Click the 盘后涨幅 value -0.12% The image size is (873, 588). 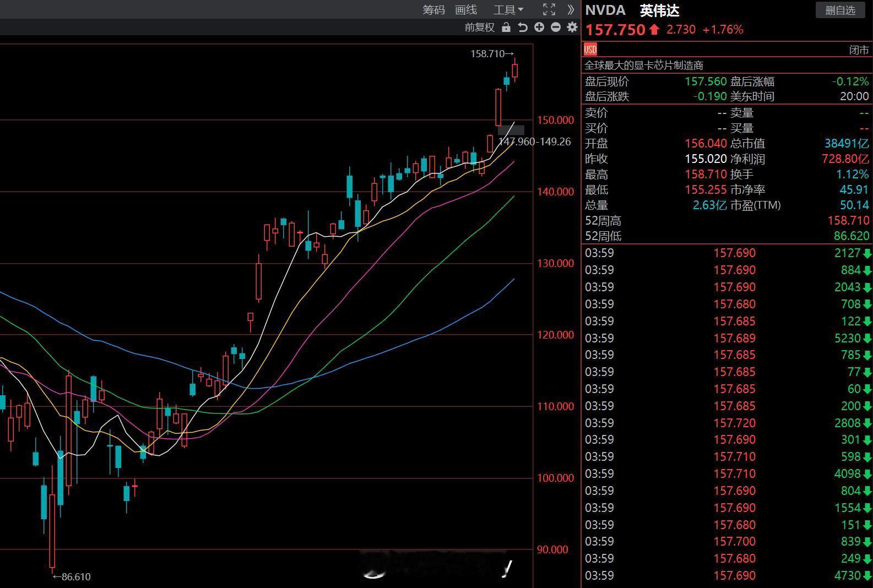coord(850,81)
